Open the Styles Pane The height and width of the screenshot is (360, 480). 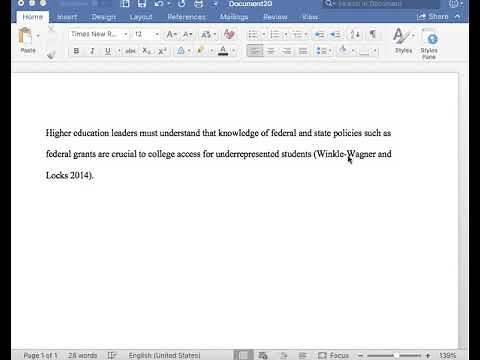tap(429, 43)
